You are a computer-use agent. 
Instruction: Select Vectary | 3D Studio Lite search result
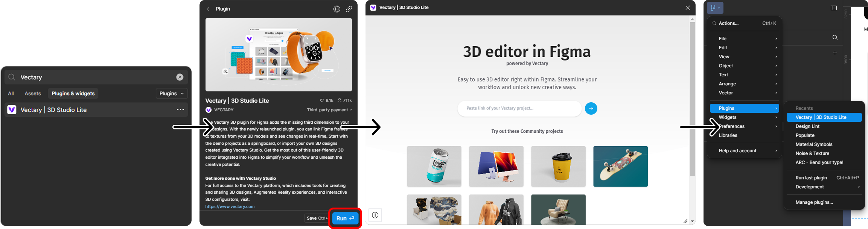tap(96, 110)
